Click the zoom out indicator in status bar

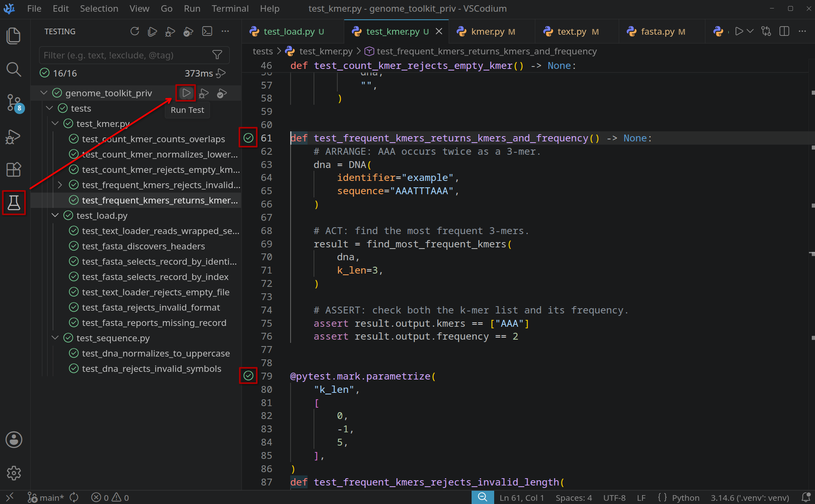pyautogui.click(x=482, y=498)
